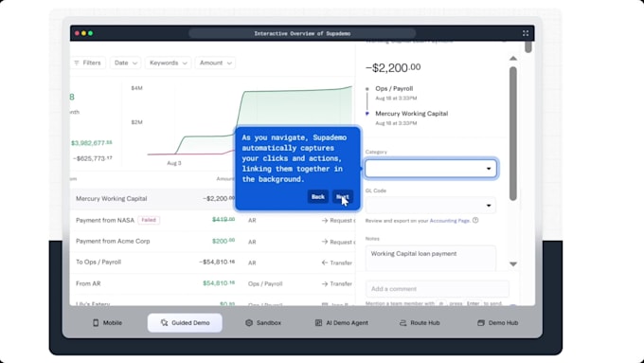The width and height of the screenshot is (644, 363).
Task: Open the Accounting Page link
Action: point(449,221)
